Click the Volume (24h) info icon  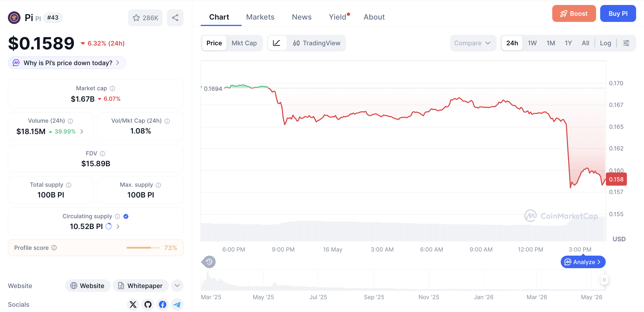70,121
